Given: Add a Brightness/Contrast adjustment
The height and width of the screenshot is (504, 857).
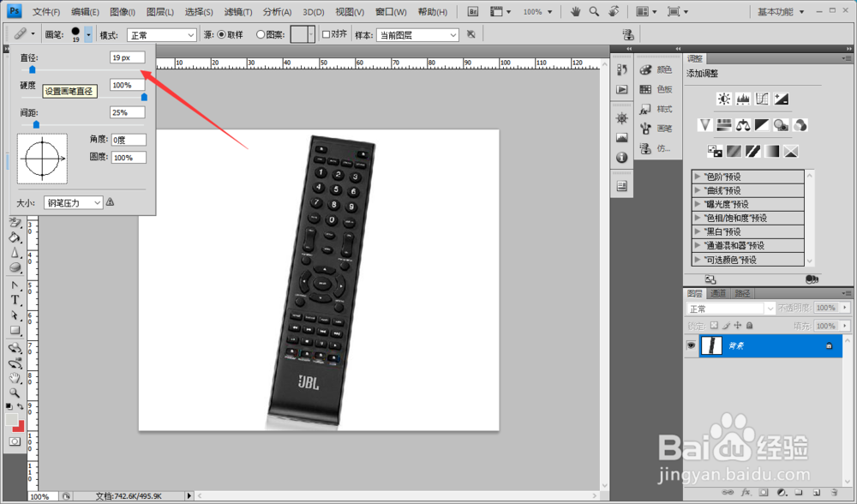Looking at the screenshot, I should click(x=724, y=99).
